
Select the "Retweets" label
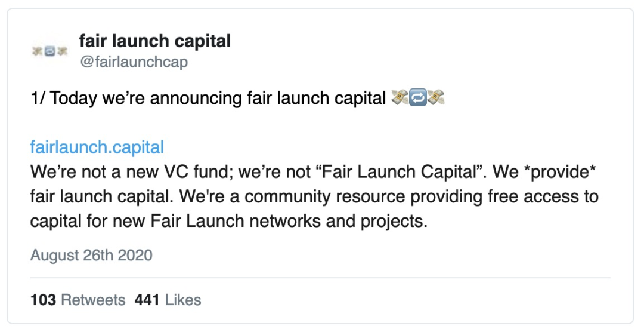click(x=93, y=300)
